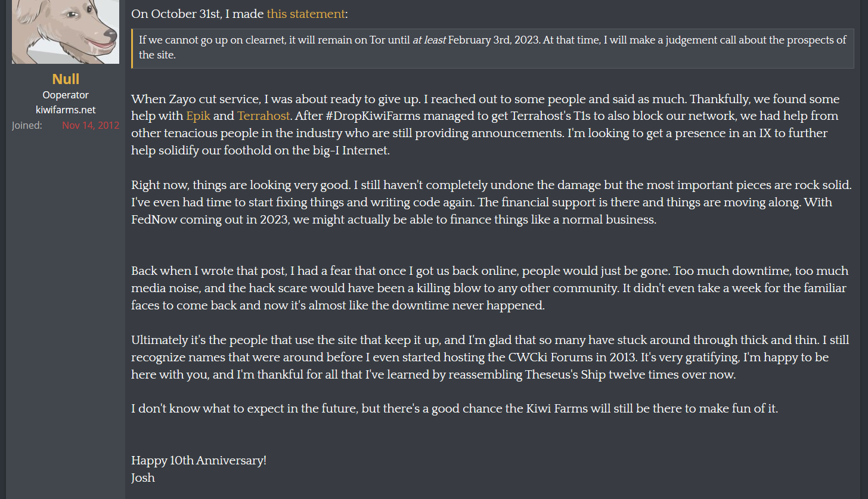Click the paragraph beginning "When Zayo cut service"

(x=485, y=125)
